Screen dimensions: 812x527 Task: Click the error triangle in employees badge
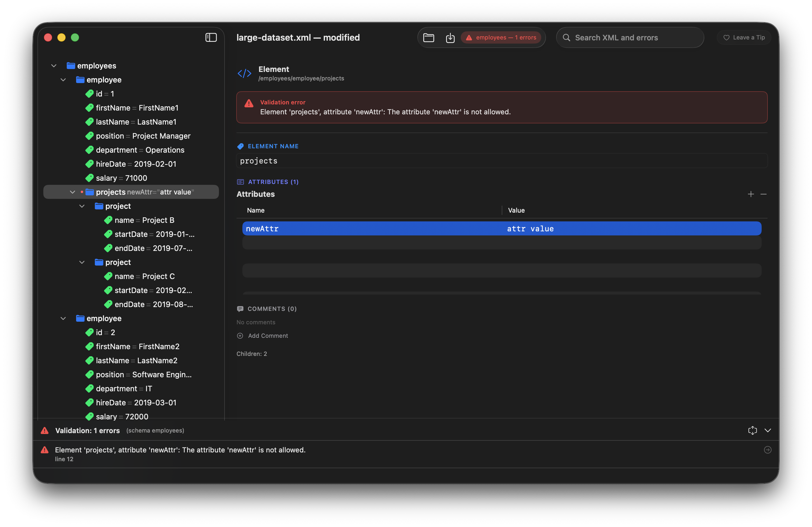pyautogui.click(x=469, y=37)
